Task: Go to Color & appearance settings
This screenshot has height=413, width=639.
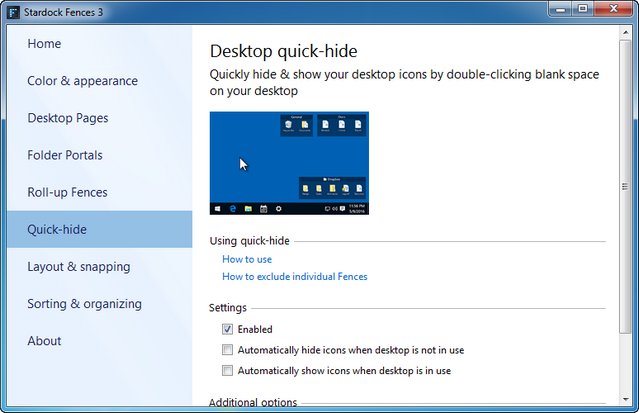Action: [82, 81]
